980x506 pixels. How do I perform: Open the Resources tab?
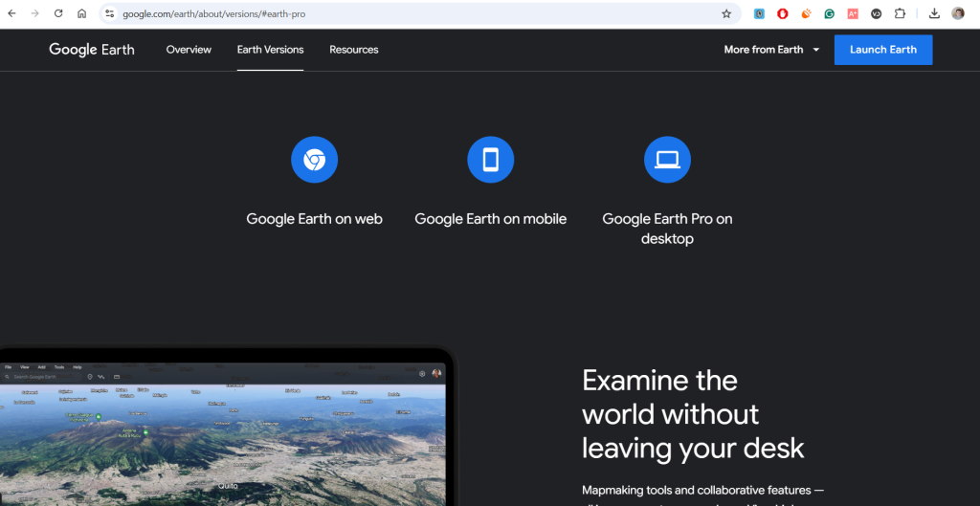pyautogui.click(x=354, y=50)
